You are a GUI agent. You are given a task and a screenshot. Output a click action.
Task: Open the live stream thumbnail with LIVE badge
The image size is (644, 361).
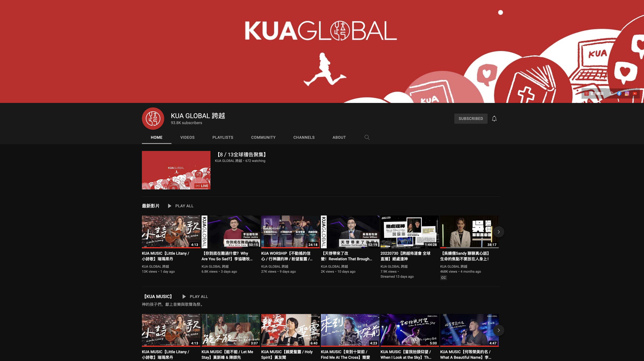(176, 170)
